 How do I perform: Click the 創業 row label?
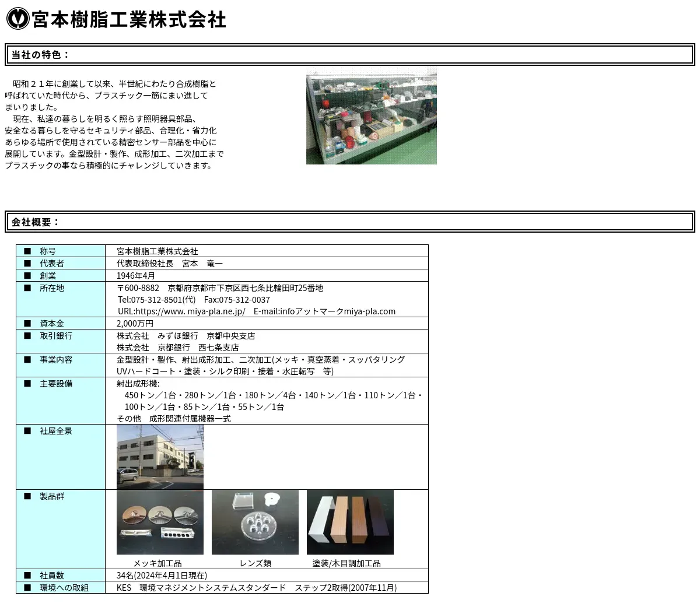pos(48,276)
